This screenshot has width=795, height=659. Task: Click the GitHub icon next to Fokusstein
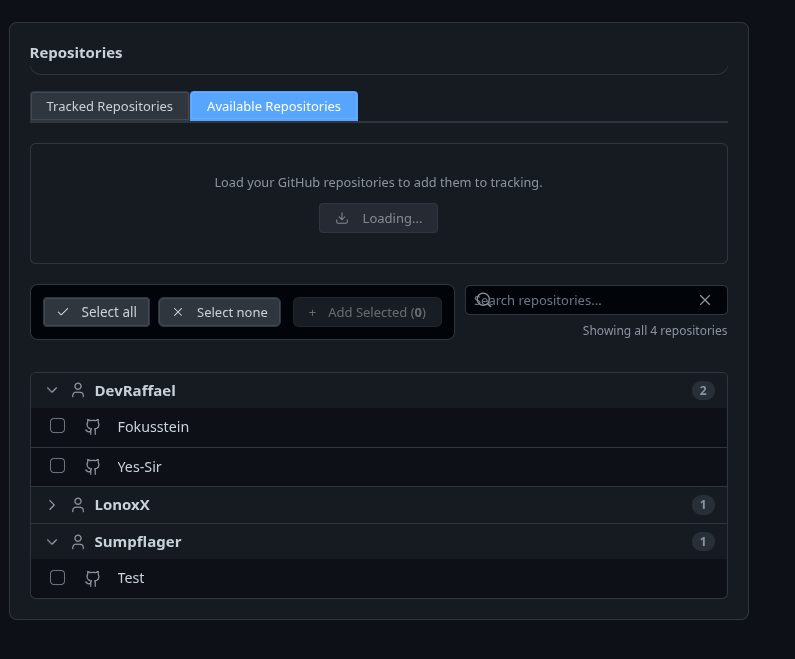coord(92,427)
